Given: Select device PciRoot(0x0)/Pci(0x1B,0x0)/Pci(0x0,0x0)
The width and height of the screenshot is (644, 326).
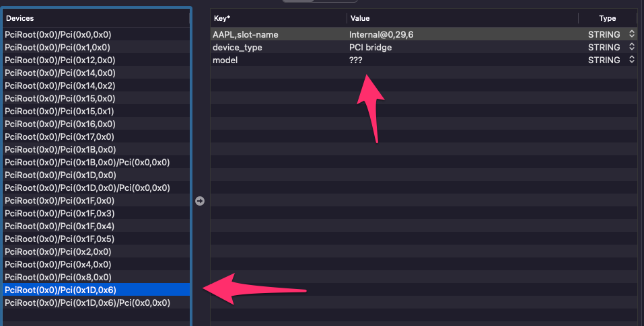Looking at the screenshot, I should tap(96, 162).
